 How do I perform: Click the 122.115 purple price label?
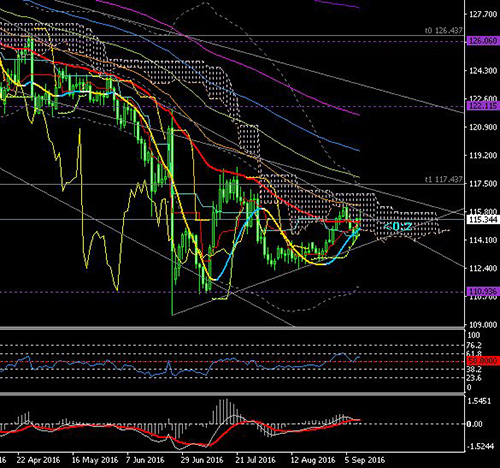[483, 106]
